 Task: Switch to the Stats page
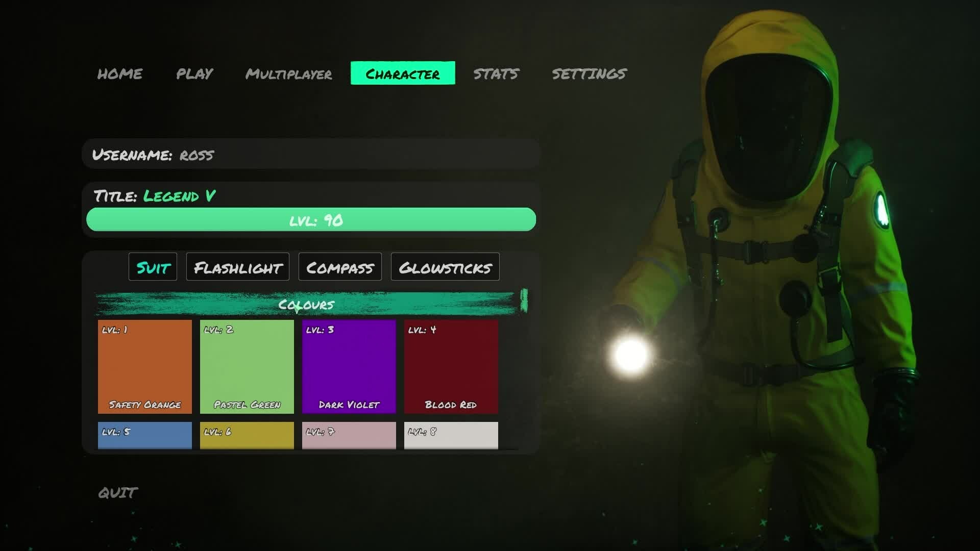496,73
